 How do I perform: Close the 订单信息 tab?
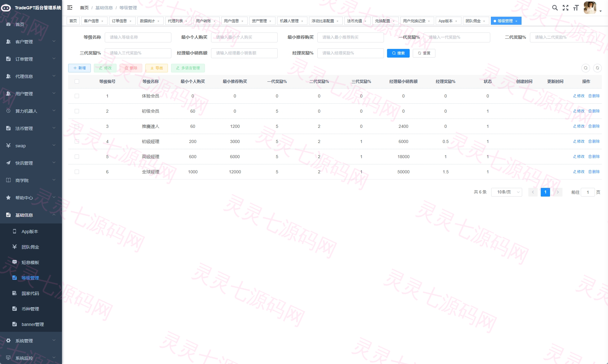pyautogui.click(x=130, y=21)
